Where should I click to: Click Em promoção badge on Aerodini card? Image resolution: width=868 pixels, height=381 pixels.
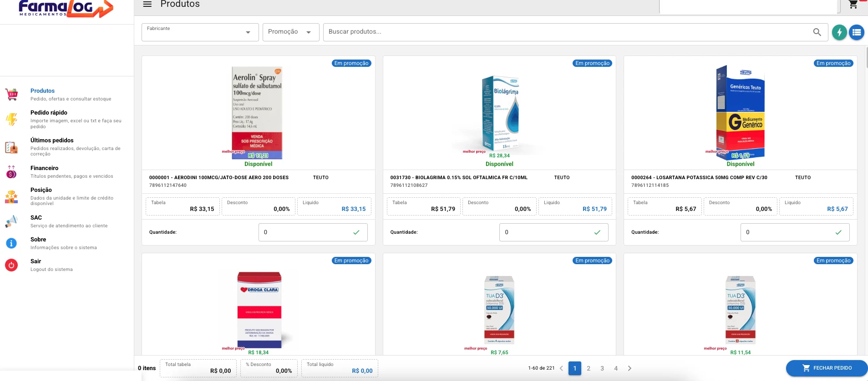[351, 63]
